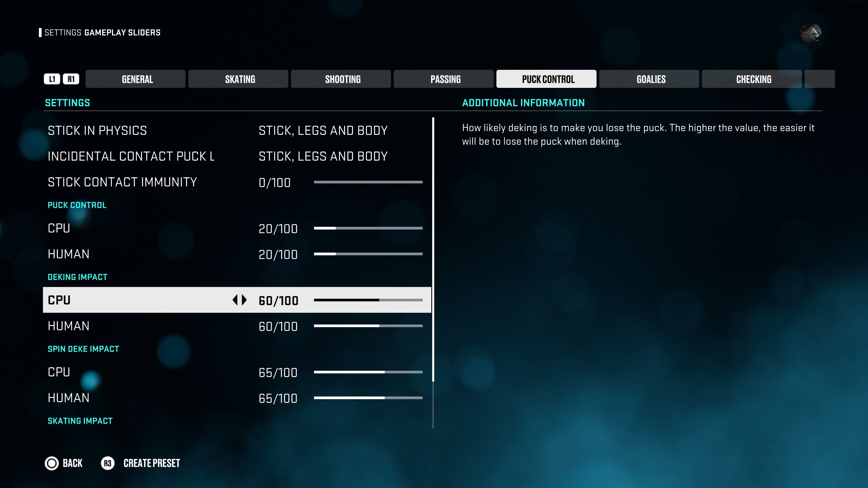Click the SPIN DEKE IMPACT header

coord(83,349)
